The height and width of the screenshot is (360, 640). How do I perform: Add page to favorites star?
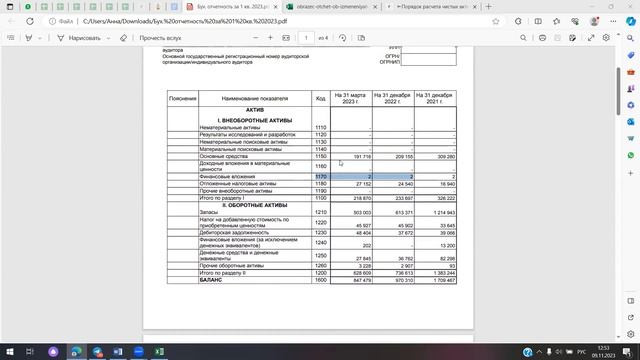(496, 21)
